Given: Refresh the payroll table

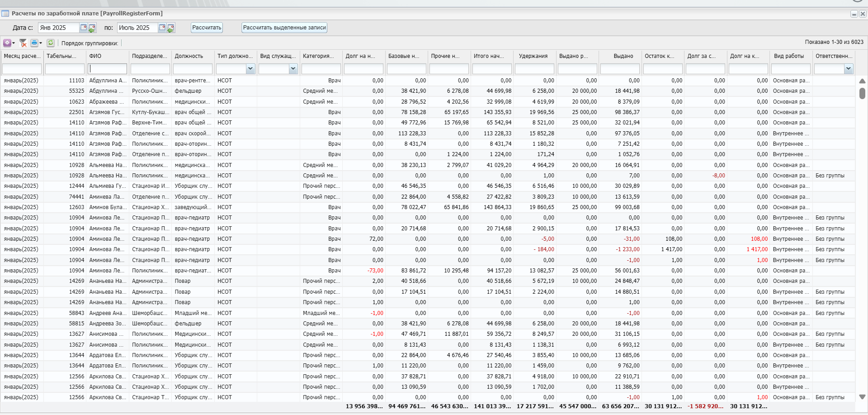Looking at the screenshot, I should coord(51,43).
